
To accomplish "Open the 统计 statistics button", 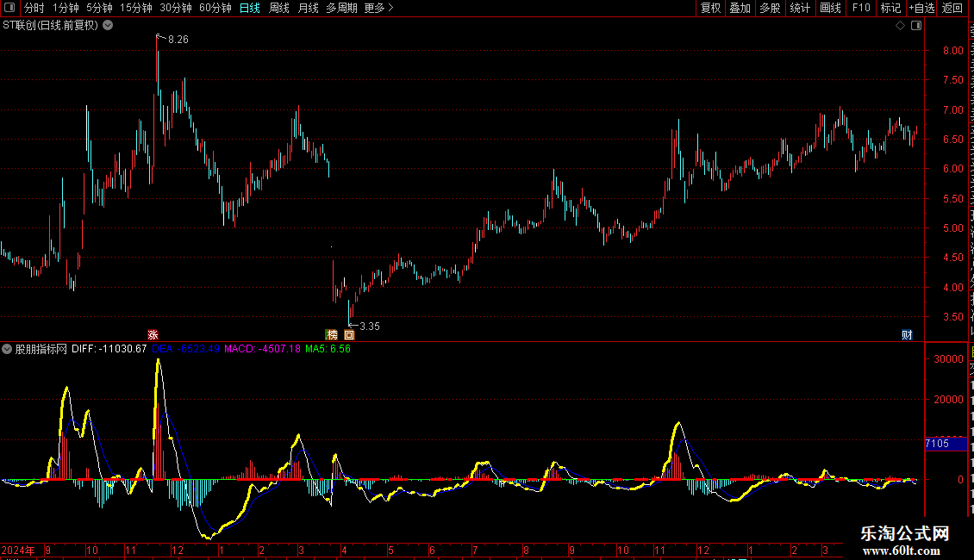I will pos(800,8).
